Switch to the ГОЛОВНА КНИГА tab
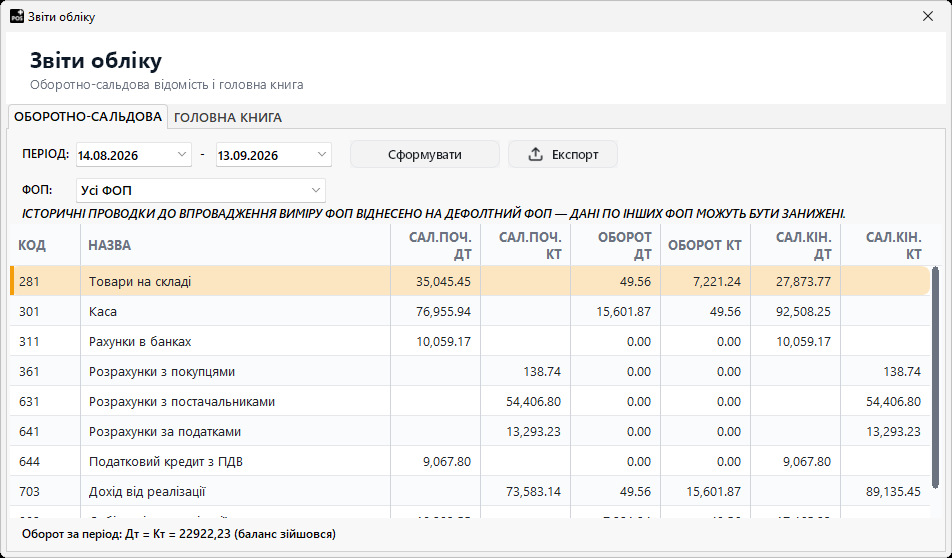Screen dimensions: 952x558 [228, 118]
